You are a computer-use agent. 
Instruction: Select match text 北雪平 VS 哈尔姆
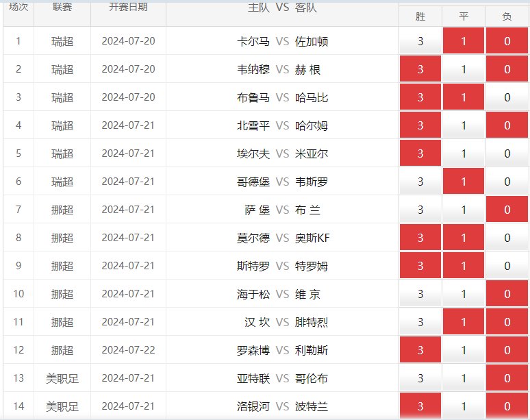point(282,125)
